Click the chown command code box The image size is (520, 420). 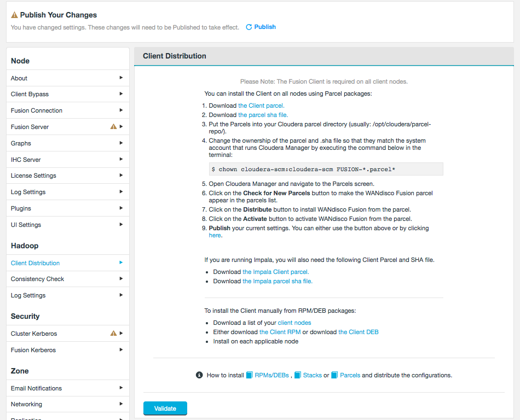326,170
